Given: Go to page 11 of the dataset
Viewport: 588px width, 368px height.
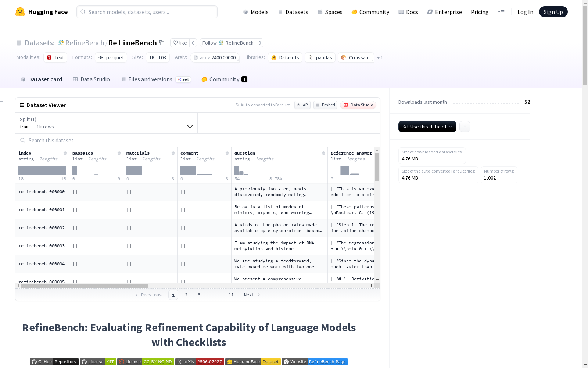Looking at the screenshot, I should (231, 295).
